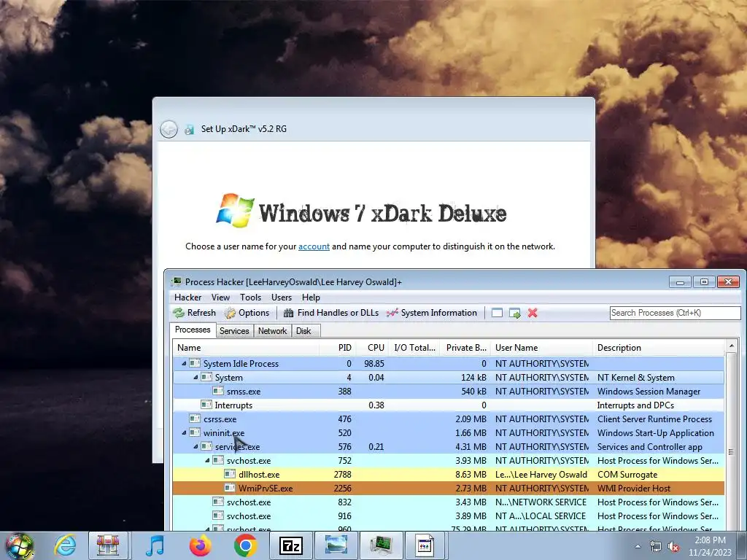Open the Tools menu

[x=251, y=297]
